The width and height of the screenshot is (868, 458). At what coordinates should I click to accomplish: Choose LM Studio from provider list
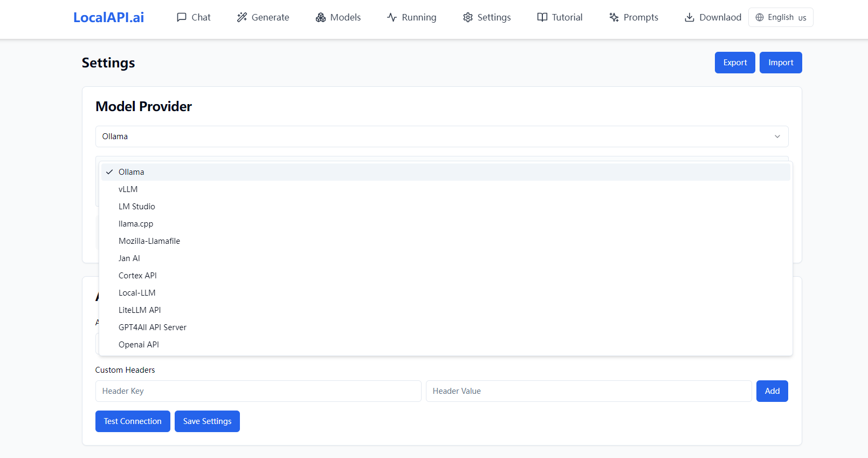(x=446, y=207)
